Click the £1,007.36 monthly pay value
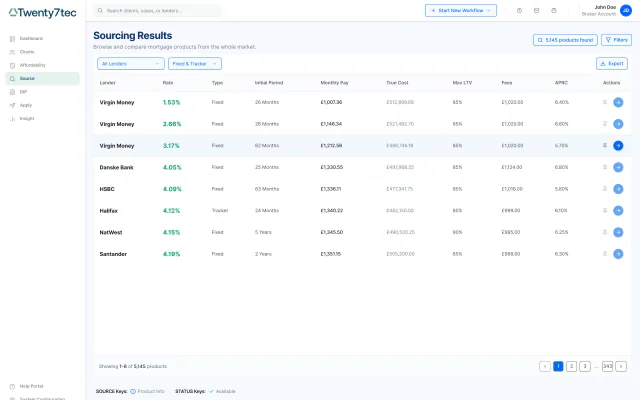640x400 pixels. 331,102
